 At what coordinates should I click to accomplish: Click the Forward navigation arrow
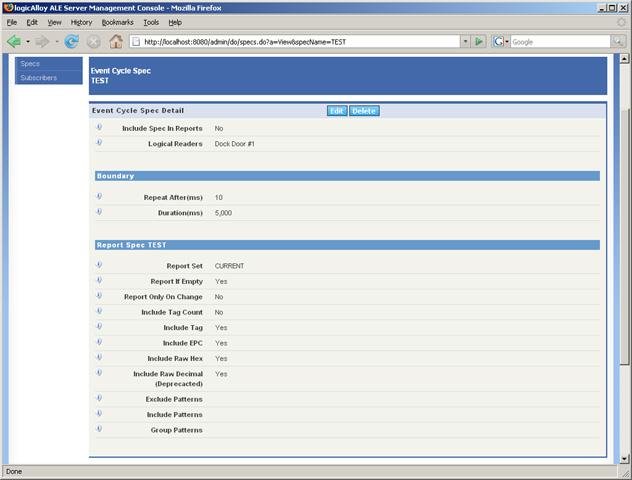pos(42,41)
